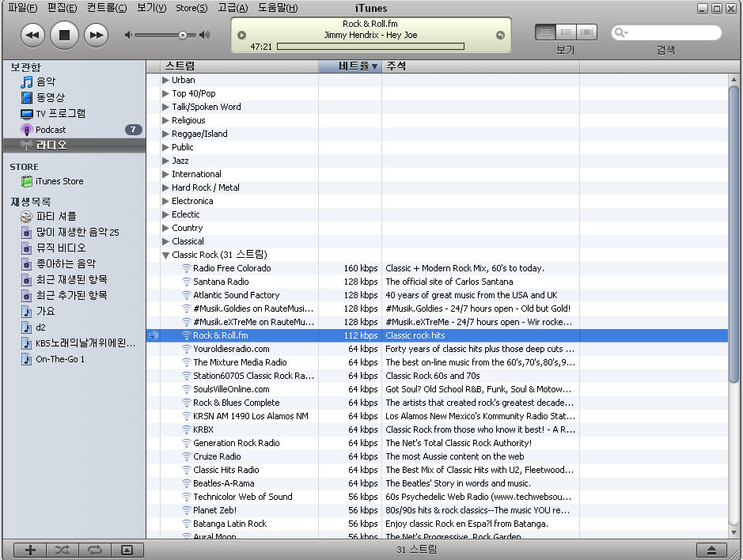Toggle shuffle mode
Screen dimensions: 743x560
coord(62,550)
